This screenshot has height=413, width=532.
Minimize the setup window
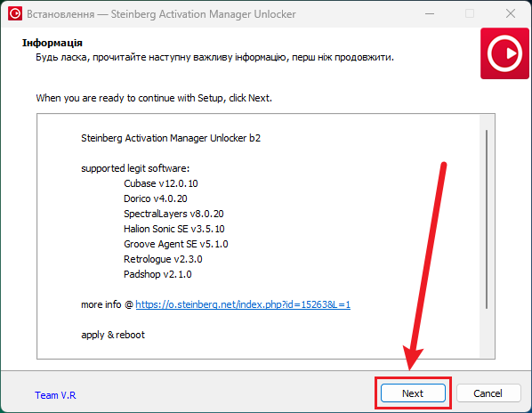[430, 14]
